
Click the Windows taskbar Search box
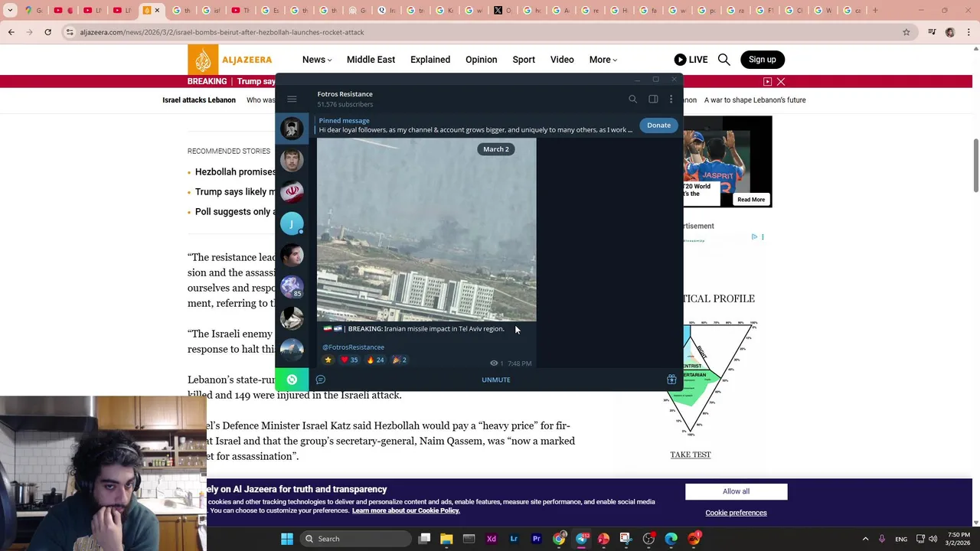point(354,539)
